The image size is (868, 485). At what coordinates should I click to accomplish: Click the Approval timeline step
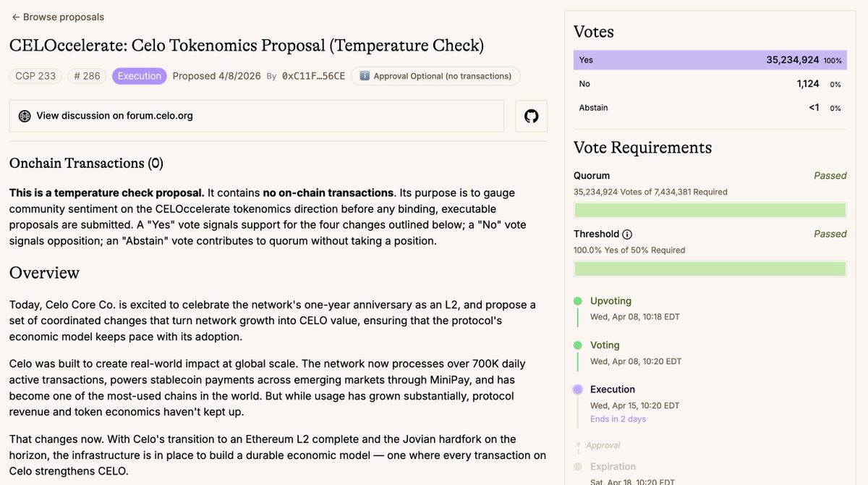[x=605, y=445]
